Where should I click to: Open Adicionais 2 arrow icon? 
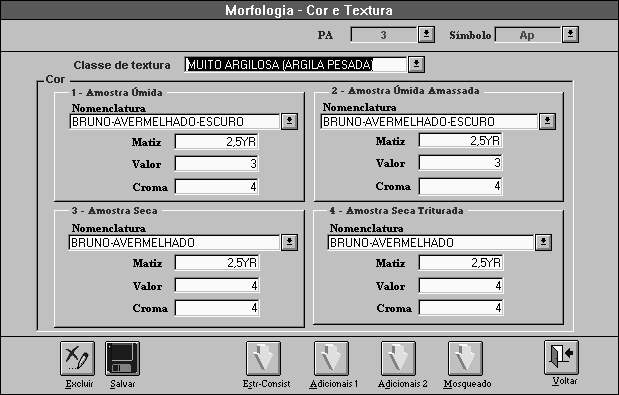(398, 358)
